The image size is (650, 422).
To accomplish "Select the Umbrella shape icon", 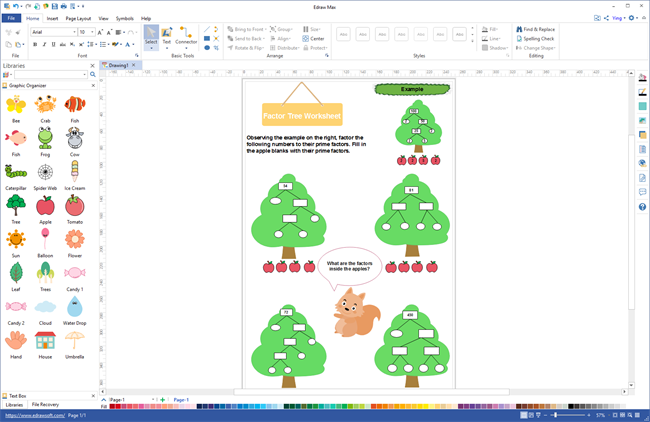I will tap(74, 342).
